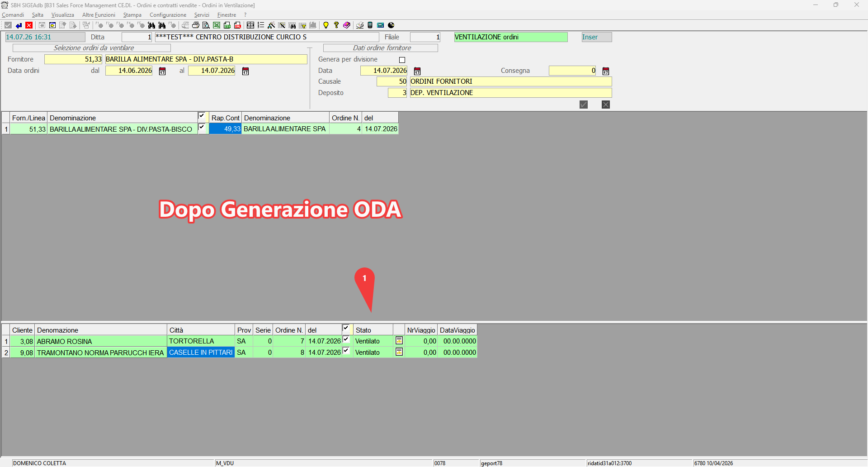Click the Fornitore code field 51,33
Screen dimensions: 868x467
coord(74,59)
